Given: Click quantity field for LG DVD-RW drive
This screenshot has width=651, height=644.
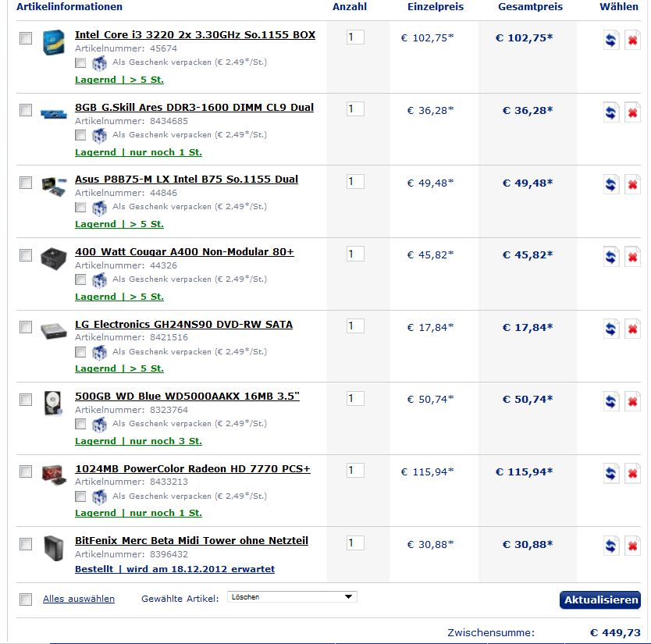Looking at the screenshot, I should (355, 326).
